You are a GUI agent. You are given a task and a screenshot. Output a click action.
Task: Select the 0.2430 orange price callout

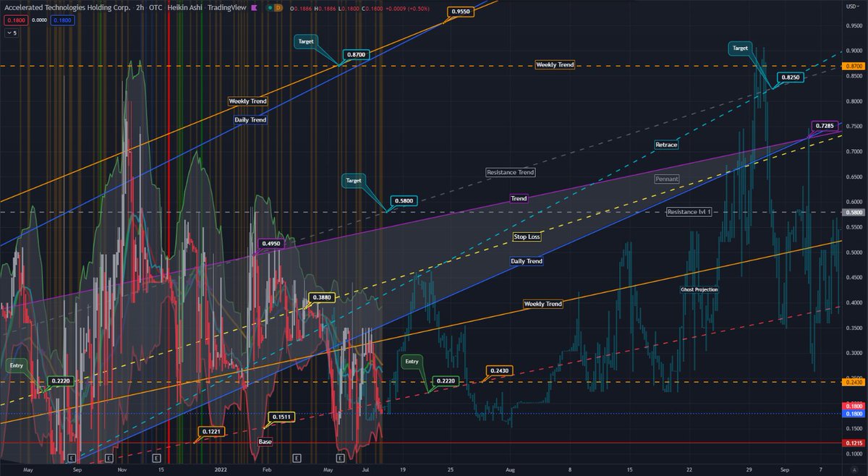[x=499, y=370]
